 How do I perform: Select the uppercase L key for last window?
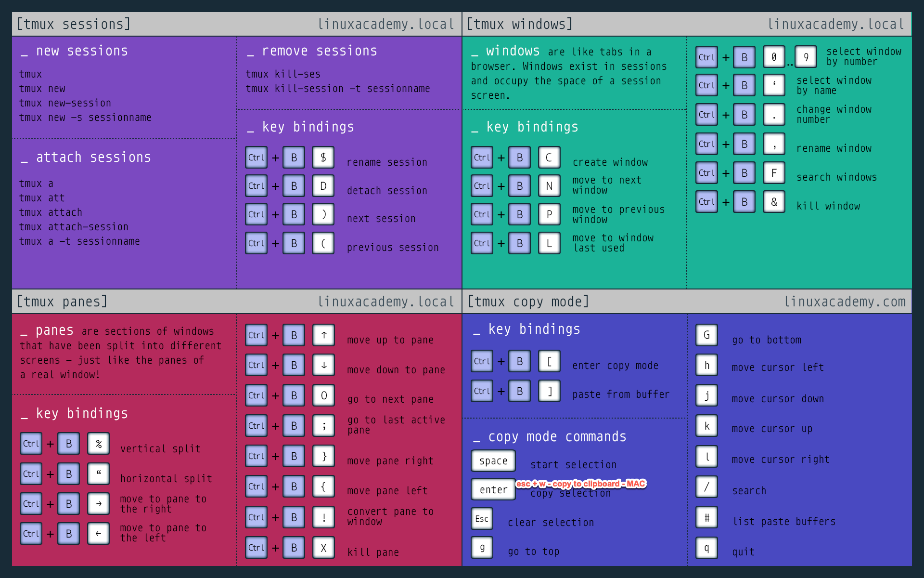click(x=549, y=243)
